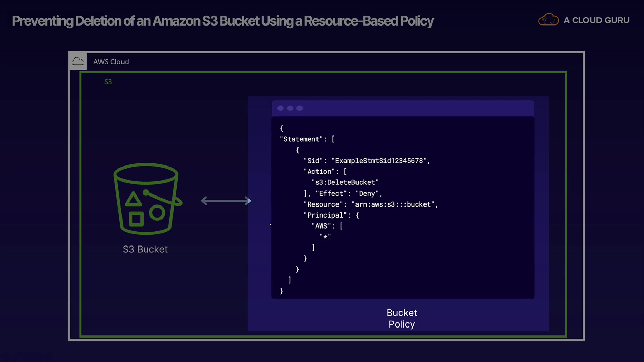
Task: Click the slide title about Preventing Deletion
Action: pyautogui.click(x=223, y=21)
